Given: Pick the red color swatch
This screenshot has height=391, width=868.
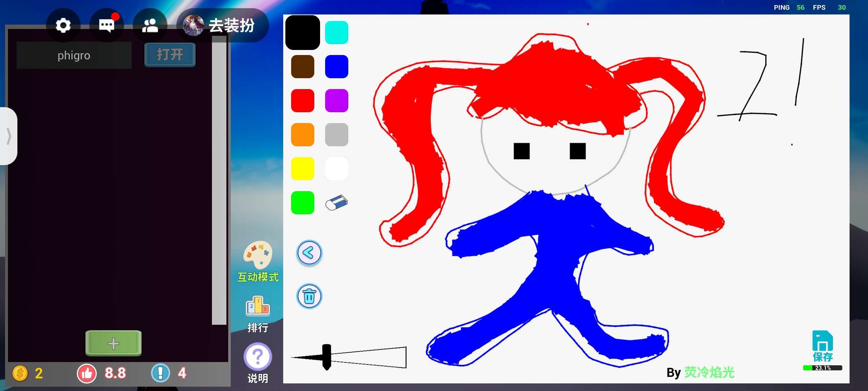Looking at the screenshot, I should click(303, 101).
